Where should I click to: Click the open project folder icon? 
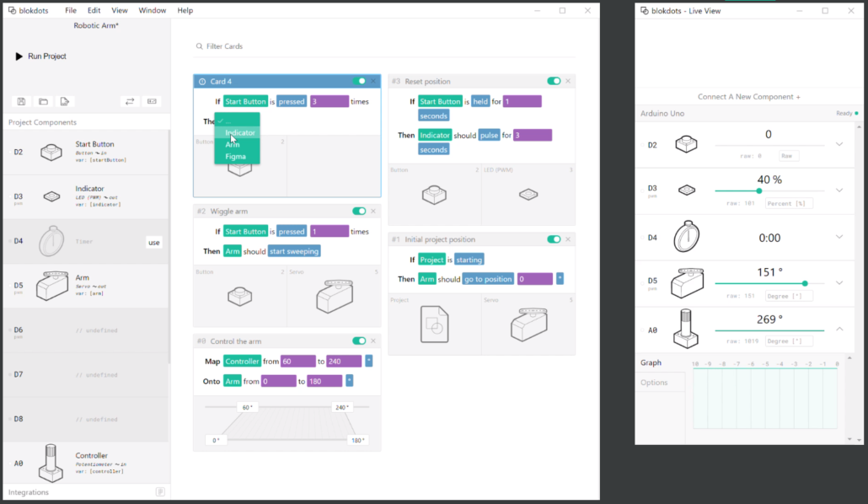pyautogui.click(x=43, y=101)
